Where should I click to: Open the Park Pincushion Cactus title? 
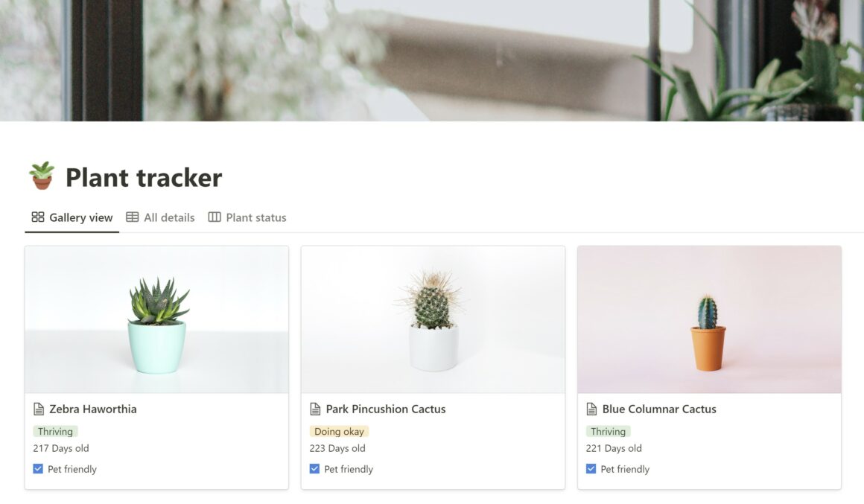386,409
